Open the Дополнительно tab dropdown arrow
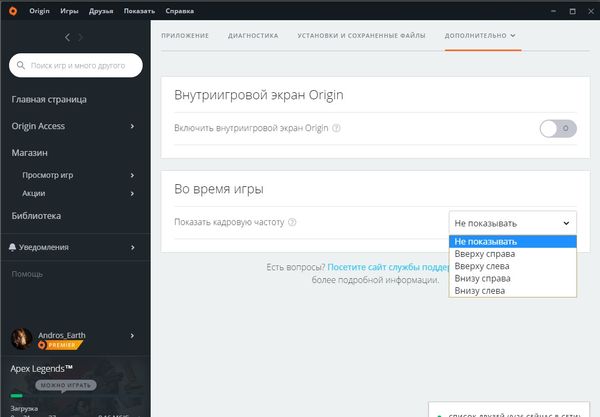 point(513,36)
